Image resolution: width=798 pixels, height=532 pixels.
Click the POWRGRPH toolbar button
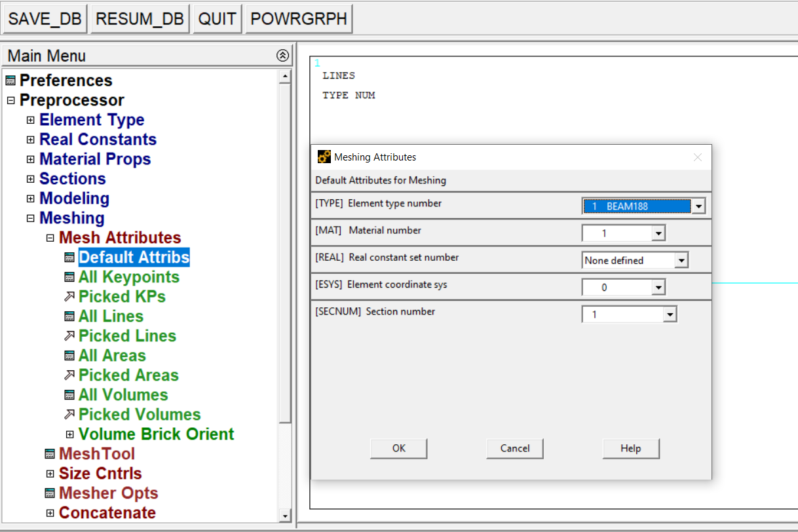(299, 19)
